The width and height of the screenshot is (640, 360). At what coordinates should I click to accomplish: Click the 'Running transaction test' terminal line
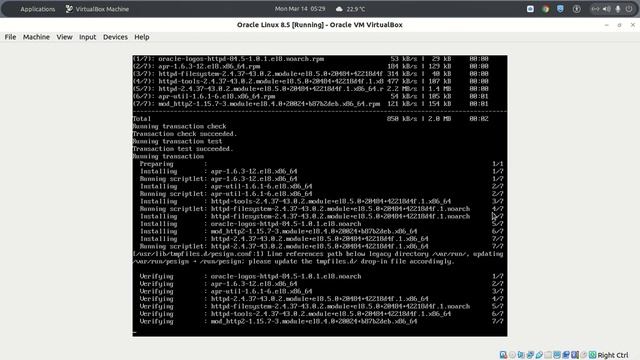tap(177, 142)
